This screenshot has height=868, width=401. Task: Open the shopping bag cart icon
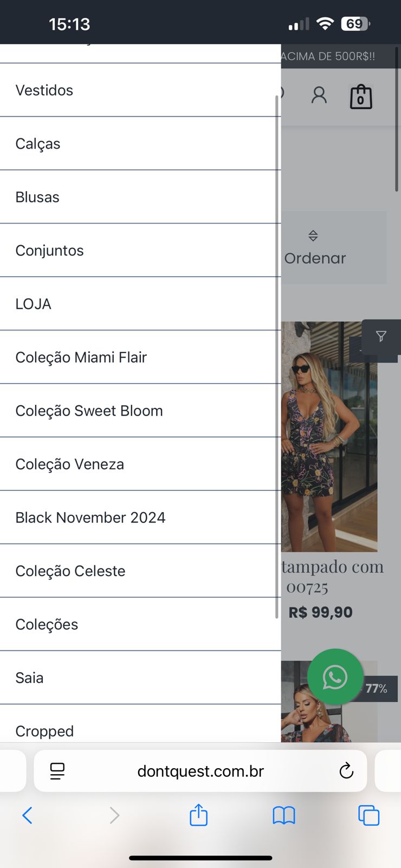click(361, 97)
